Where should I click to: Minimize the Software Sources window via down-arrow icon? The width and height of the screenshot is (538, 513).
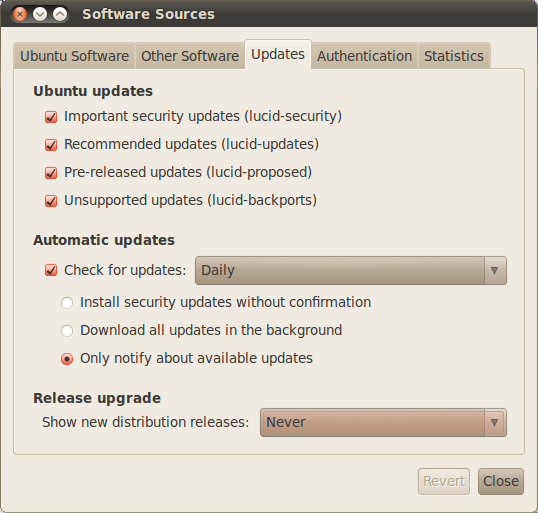point(40,14)
